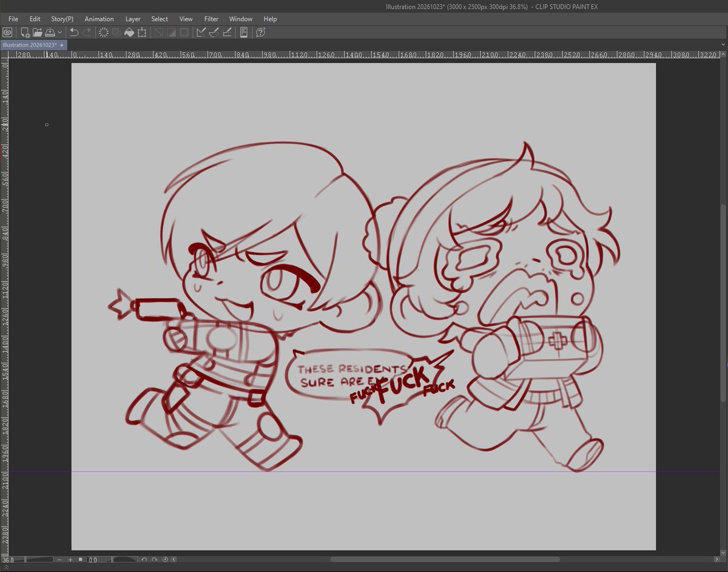Open Clip Studio Paint support help icon
The image size is (728, 572).
[261, 32]
